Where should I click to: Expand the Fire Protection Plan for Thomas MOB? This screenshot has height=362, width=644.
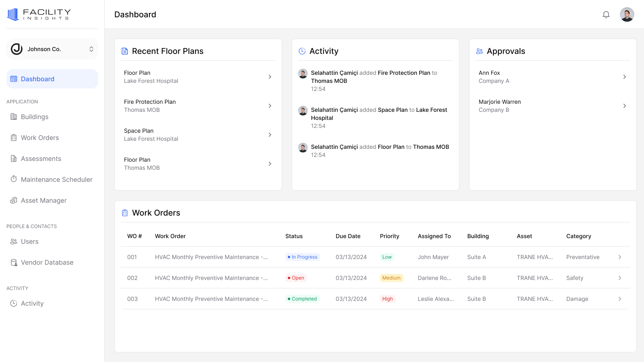pos(270,106)
